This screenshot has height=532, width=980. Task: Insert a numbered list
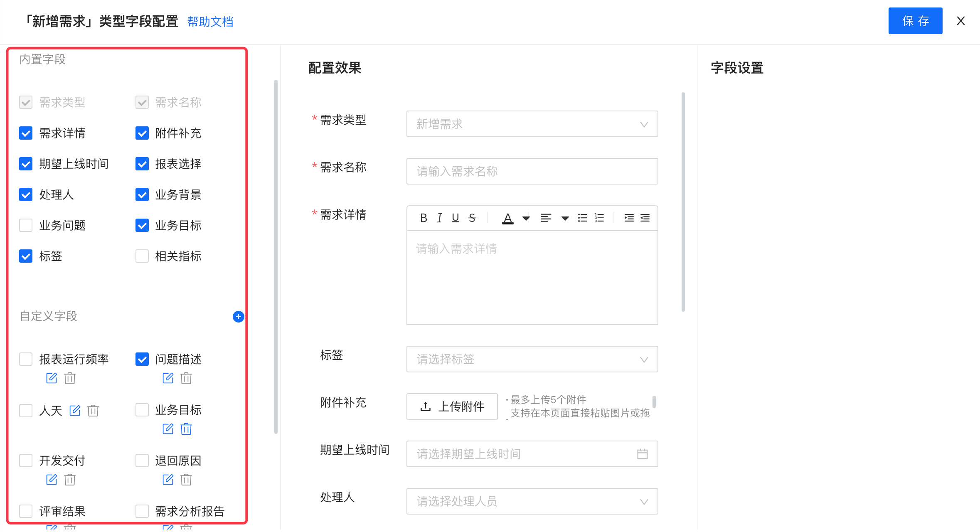[x=599, y=218]
